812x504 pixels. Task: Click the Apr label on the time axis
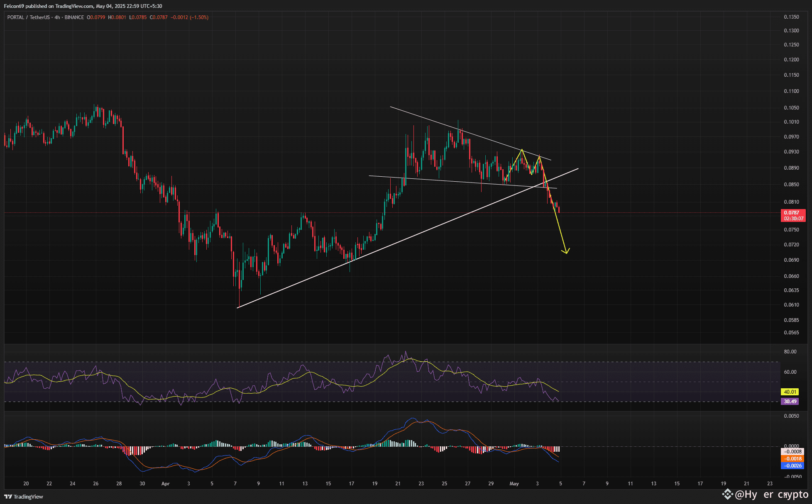pos(165,484)
